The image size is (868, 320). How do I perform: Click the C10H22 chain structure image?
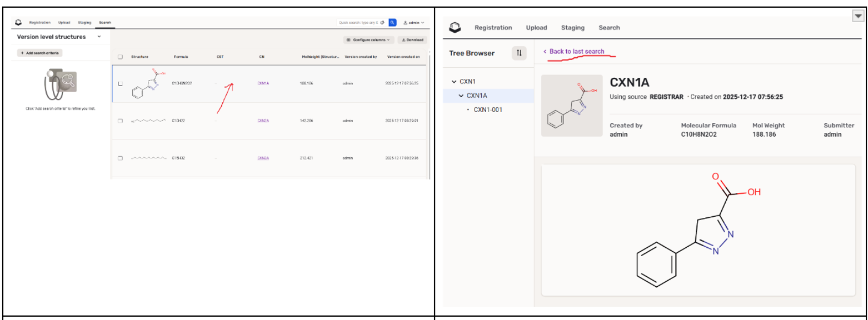(148, 120)
